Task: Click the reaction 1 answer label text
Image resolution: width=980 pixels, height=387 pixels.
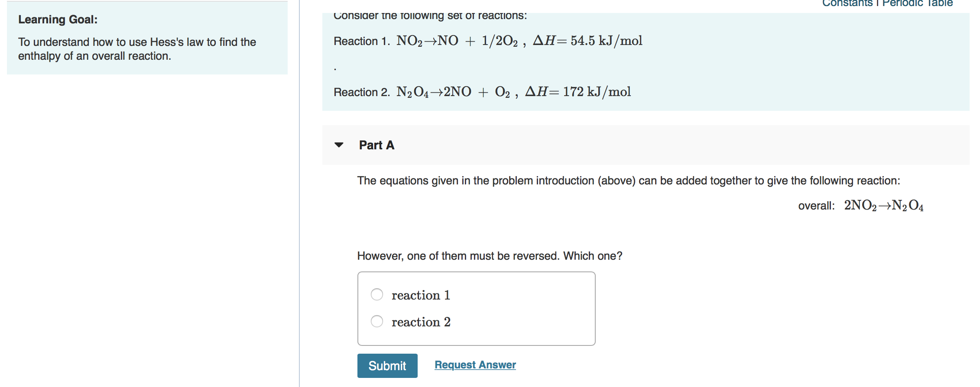Action: pyautogui.click(x=421, y=295)
